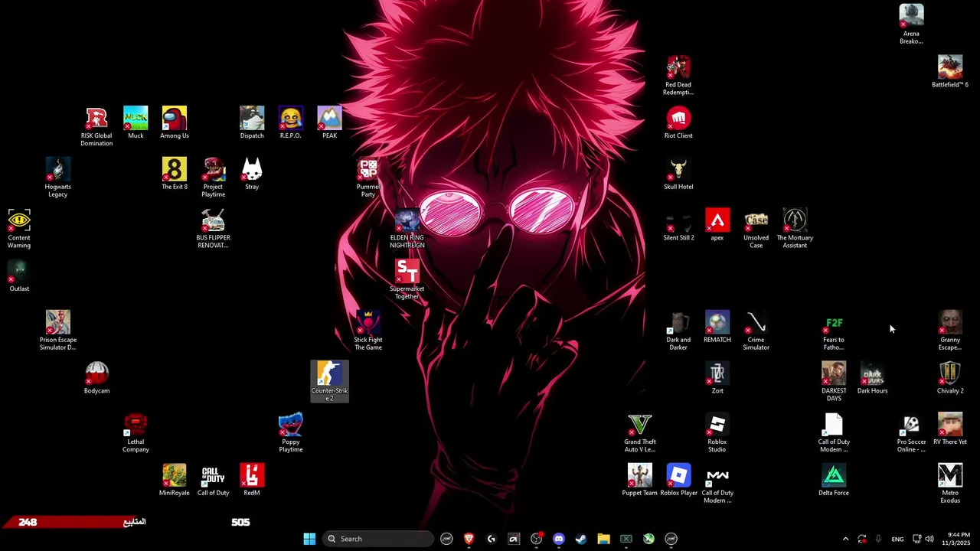The image size is (980, 551).
Task: Select the Riot Client icon
Action: (x=678, y=123)
